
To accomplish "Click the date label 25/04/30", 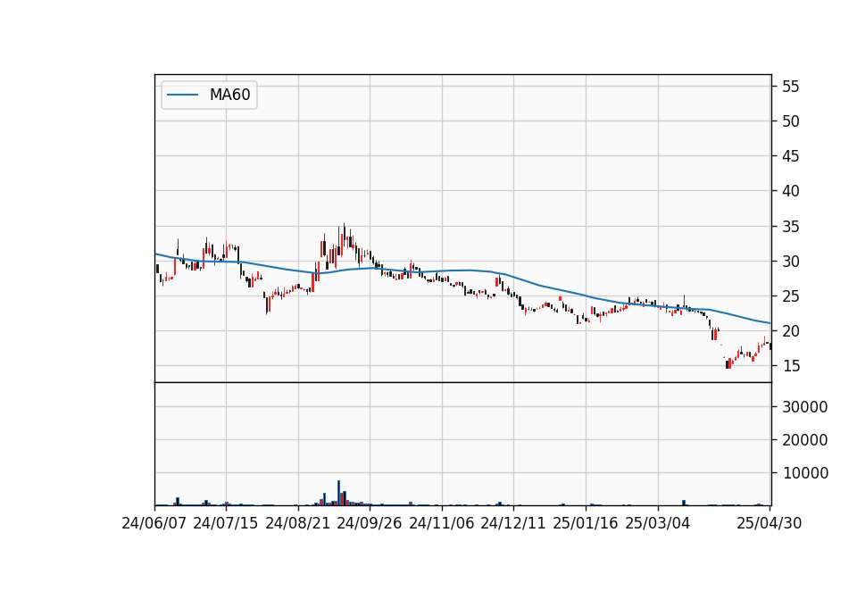I will 770,524.
